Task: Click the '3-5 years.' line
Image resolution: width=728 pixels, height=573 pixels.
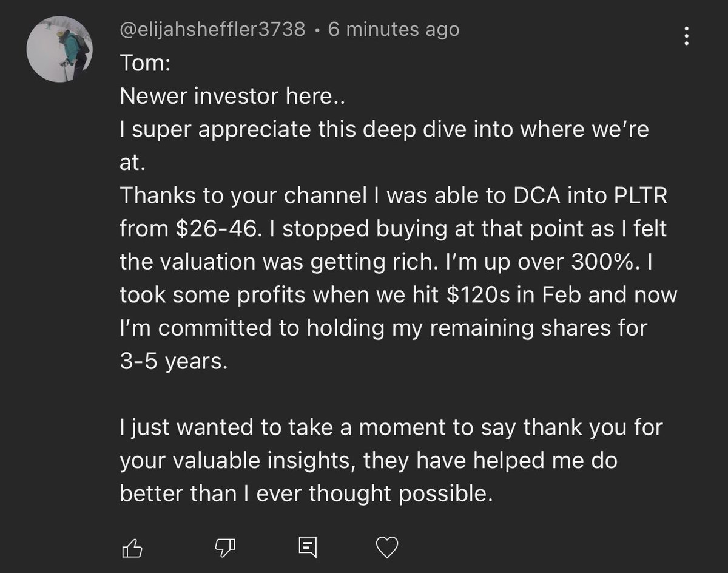Action: pyautogui.click(x=174, y=361)
